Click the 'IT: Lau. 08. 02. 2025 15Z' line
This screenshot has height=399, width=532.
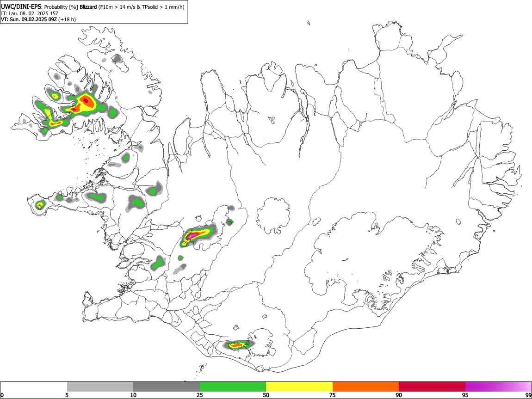tap(30, 13)
